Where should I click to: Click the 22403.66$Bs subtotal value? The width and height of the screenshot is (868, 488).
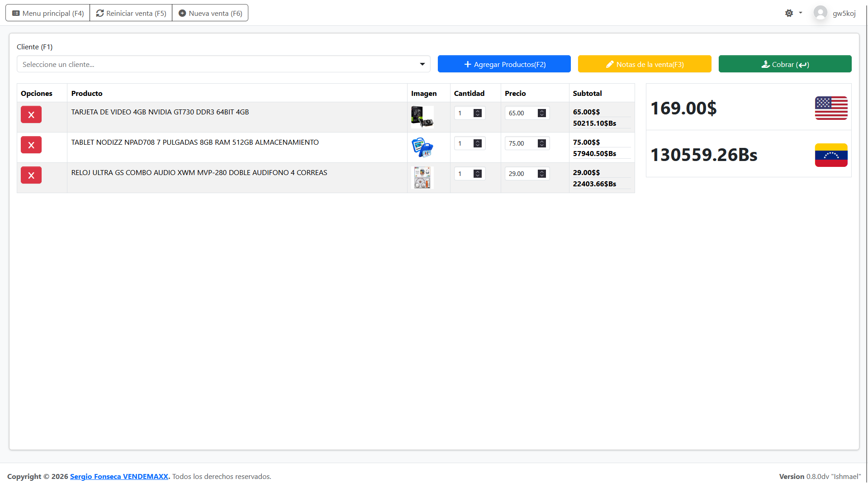[594, 184]
